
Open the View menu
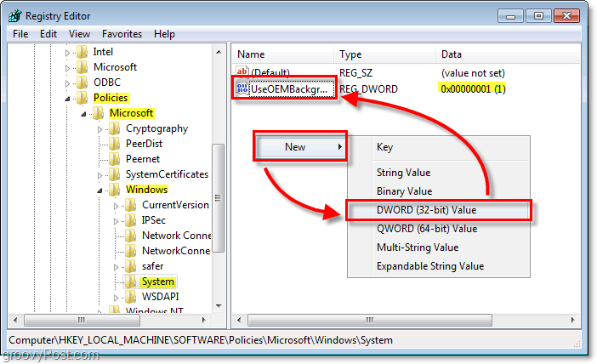tap(79, 34)
